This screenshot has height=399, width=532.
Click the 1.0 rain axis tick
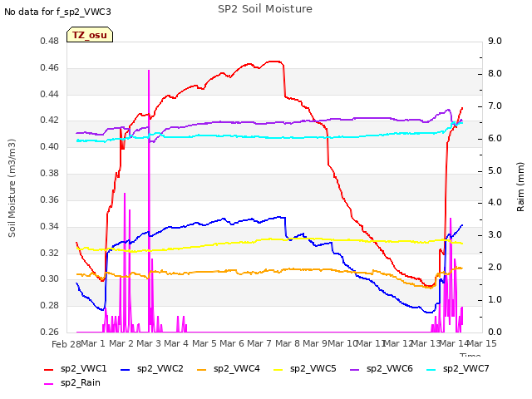pyautogui.click(x=495, y=299)
